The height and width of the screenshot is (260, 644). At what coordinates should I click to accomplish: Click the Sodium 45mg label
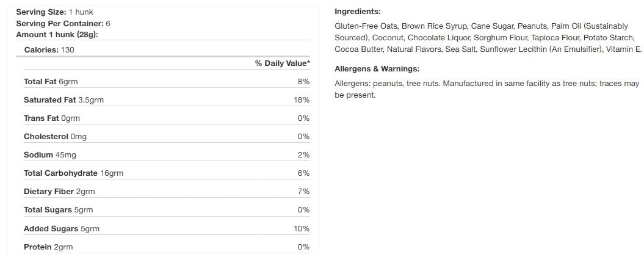(50, 155)
